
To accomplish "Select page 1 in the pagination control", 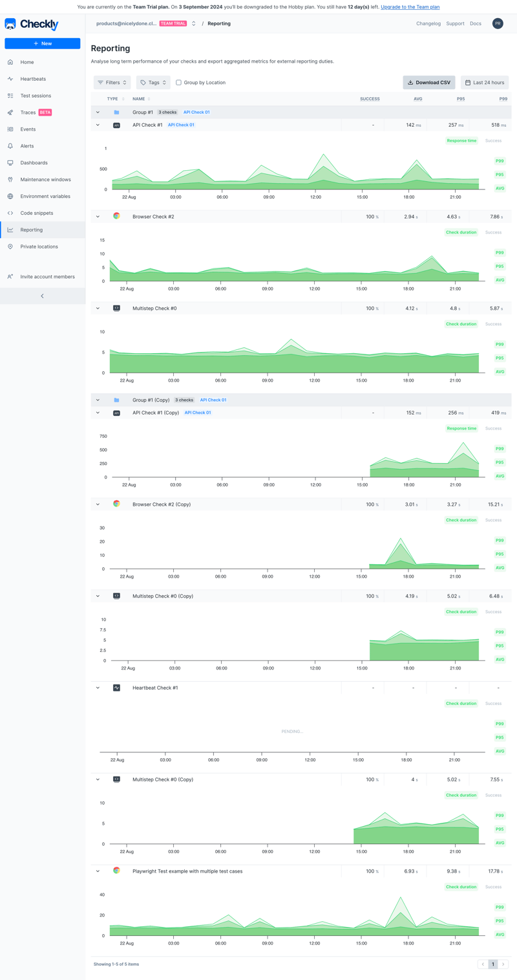I will tap(492, 964).
